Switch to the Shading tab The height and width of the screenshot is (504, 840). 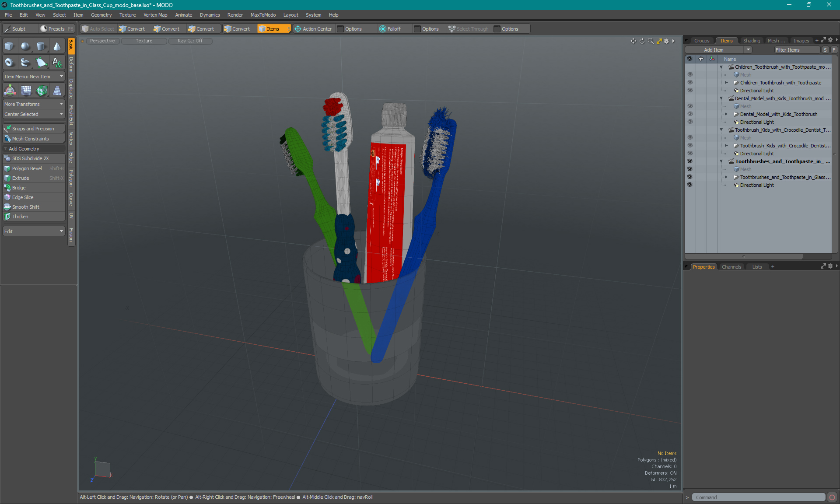[751, 41]
